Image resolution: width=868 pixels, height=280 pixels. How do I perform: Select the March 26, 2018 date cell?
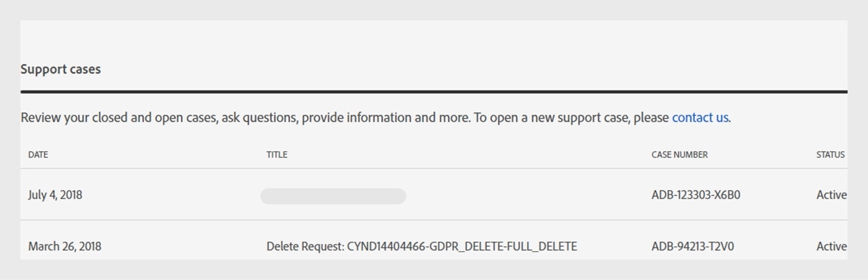[65, 246]
